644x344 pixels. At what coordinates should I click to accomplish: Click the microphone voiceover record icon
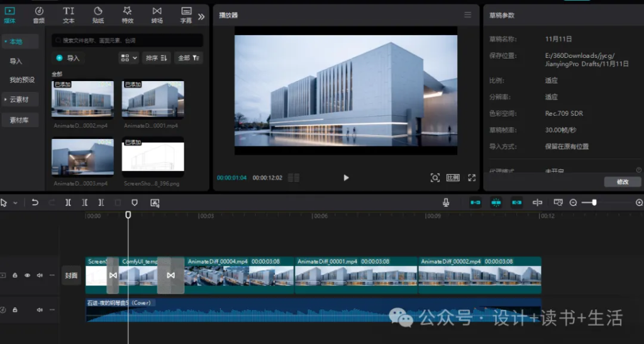click(446, 203)
